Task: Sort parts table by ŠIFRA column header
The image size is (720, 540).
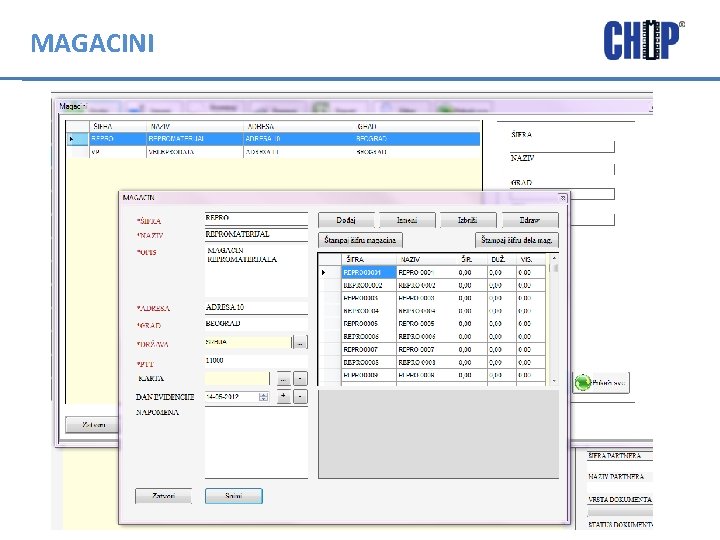Action: pyautogui.click(x=369, y=259)
